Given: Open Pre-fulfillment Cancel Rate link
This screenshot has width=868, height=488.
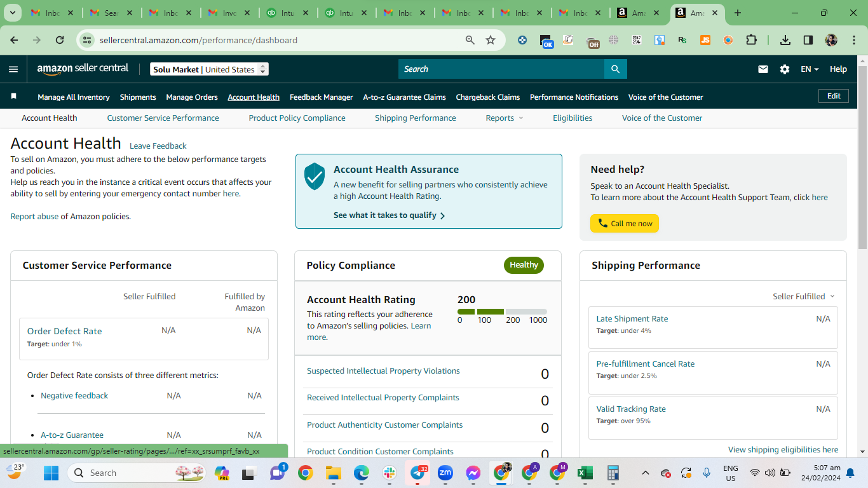Looking at the screenshot, I should 646,364.
